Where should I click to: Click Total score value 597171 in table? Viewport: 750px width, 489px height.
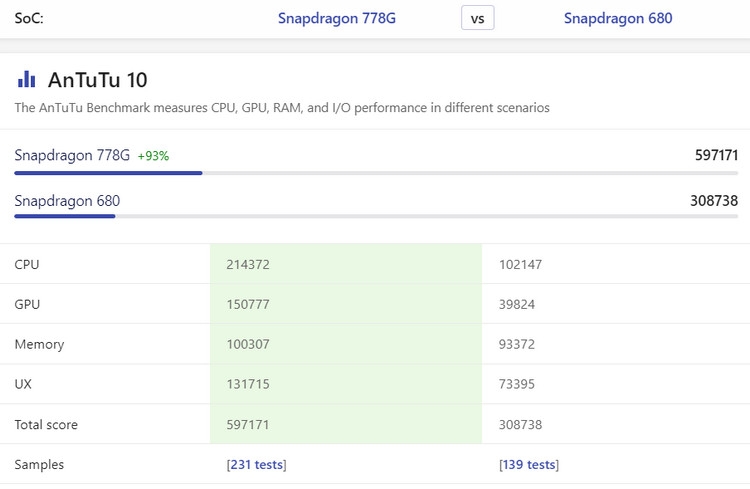pyautogui.click(x=248, y=424)
